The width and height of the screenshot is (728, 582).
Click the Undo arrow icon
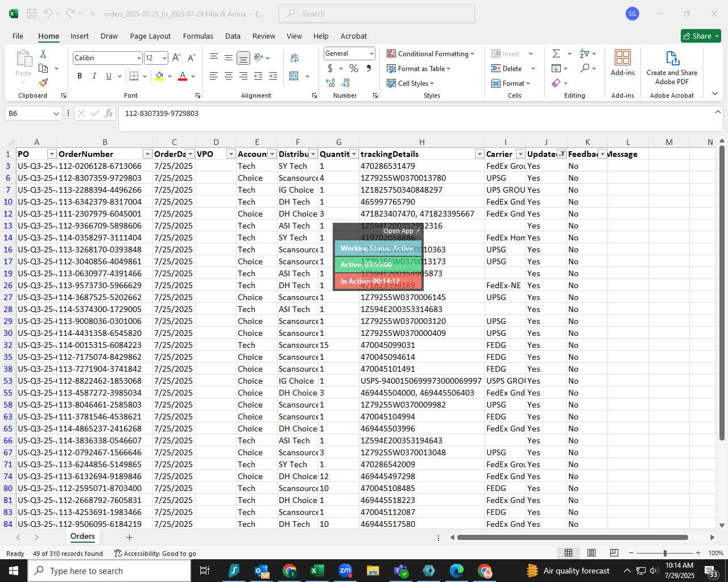(x=48, y=14)
